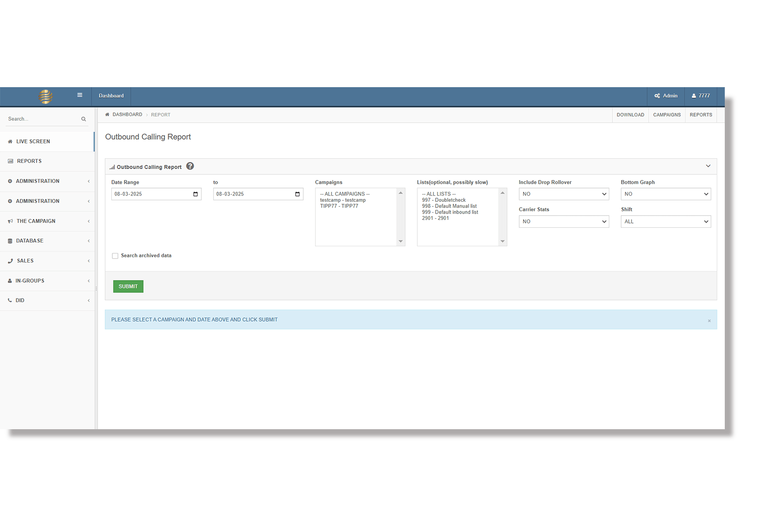Open calendar picker for start date

195,194
